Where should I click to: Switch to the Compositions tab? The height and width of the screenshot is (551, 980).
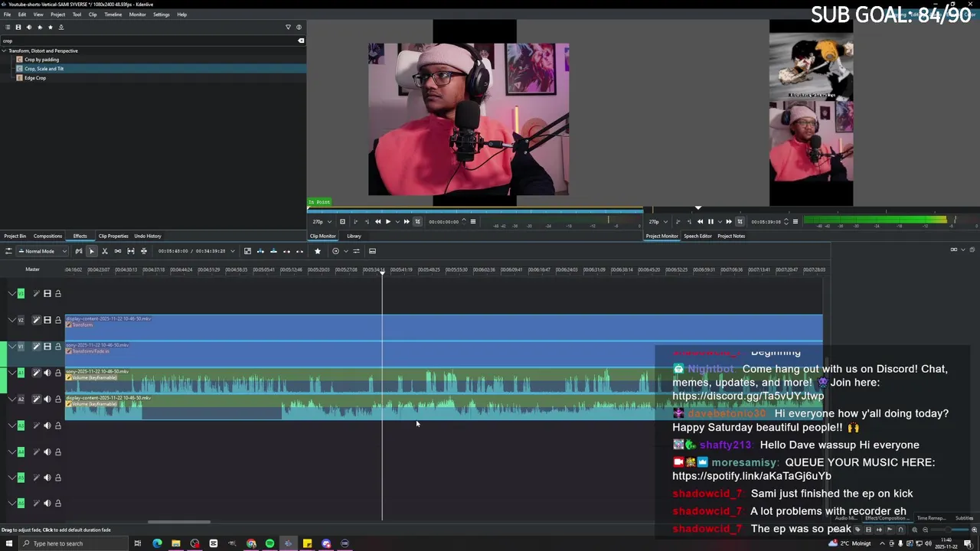point(47,236)
